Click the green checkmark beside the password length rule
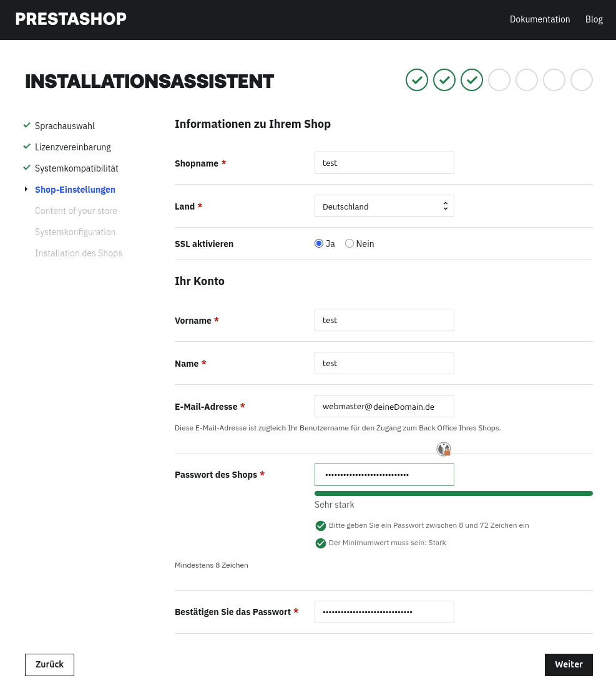This screenshot has height=698, width=616. [x=321, y=525]
